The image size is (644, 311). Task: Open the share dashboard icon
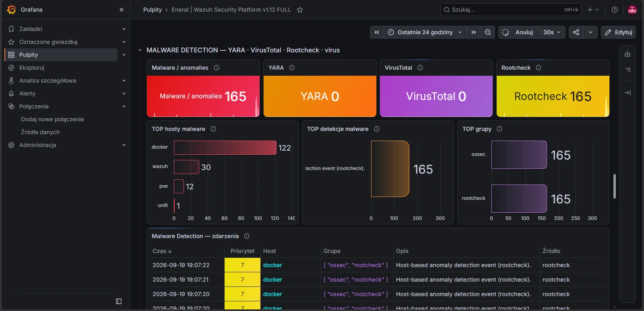[576, 32]
